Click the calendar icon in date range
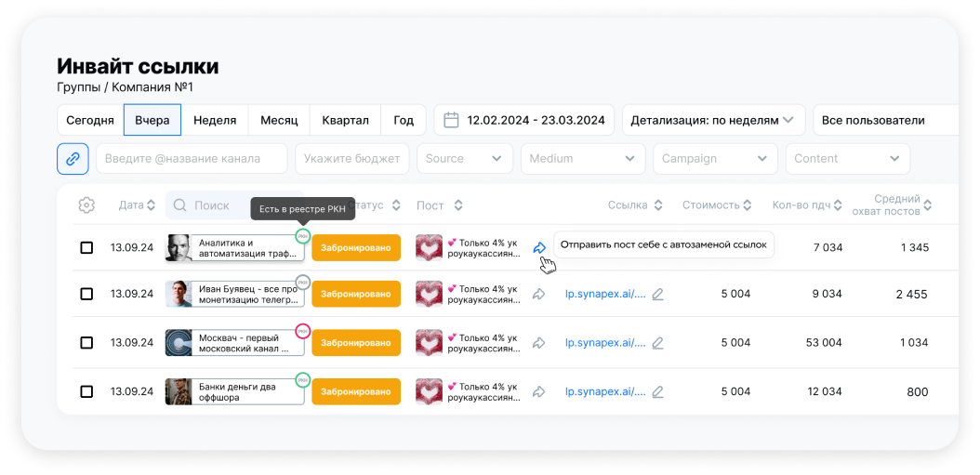This screenshot has height=475, width=980. (452, 120)
